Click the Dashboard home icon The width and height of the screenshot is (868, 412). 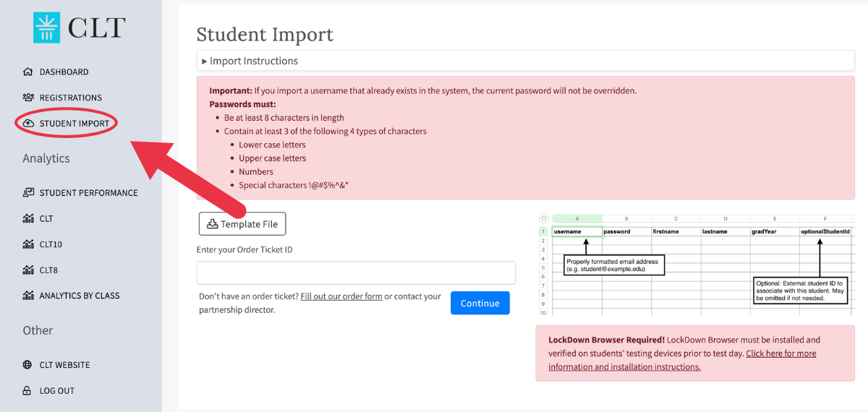(x=28, y=72)
